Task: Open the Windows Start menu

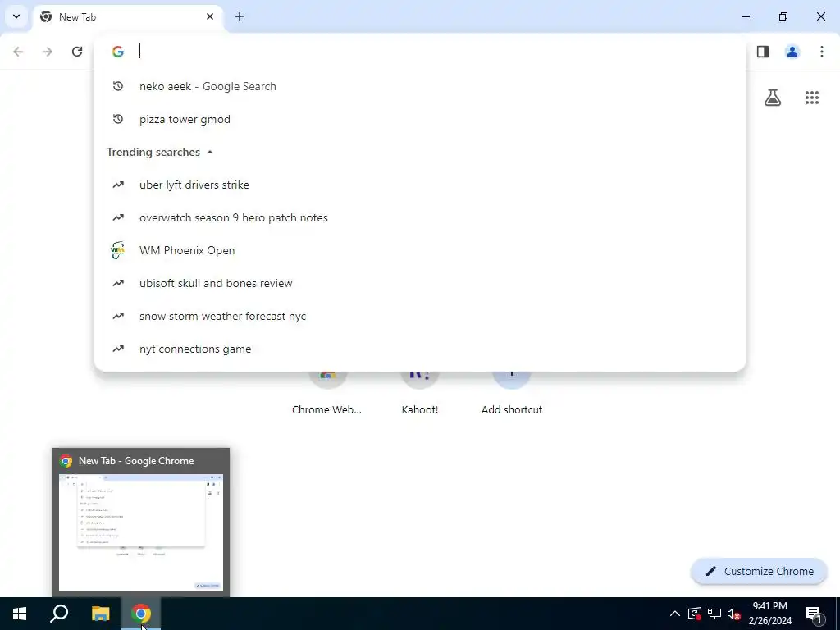Action: point(20,614)
